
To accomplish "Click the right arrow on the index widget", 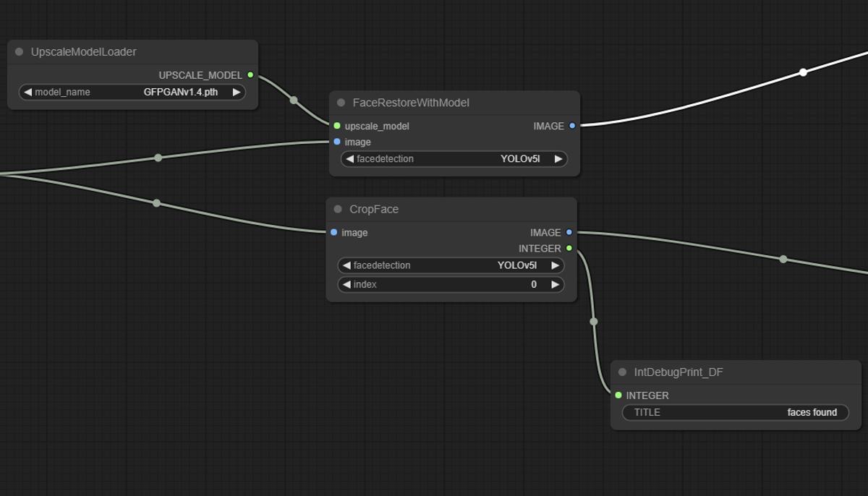I will click(553, 284).
